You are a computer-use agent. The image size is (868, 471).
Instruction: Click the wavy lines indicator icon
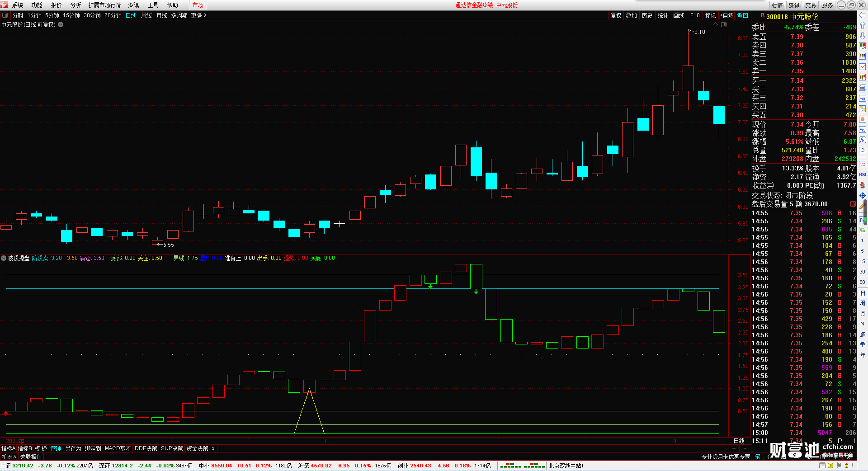[x=863, y=164]
